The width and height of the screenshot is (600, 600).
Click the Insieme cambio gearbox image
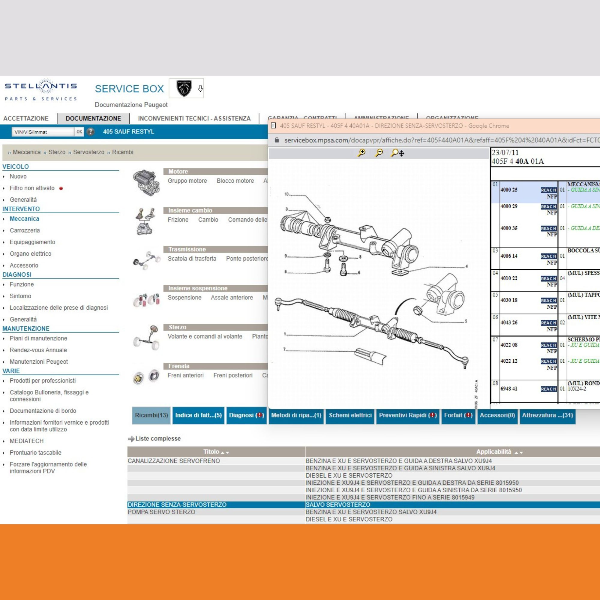pyautogui.click(x=145, y=221)
